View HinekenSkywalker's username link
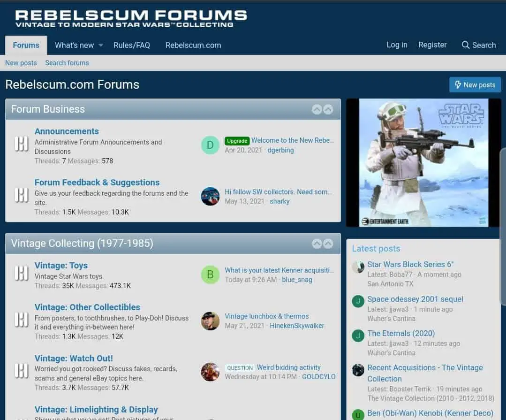This screenshot has height=420, width=506. coord(297,326)
